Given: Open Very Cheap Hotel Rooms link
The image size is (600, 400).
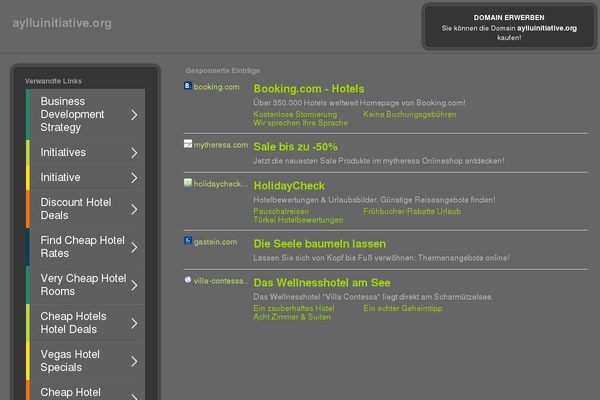Looking at the screenshot, I should point(83,284).
